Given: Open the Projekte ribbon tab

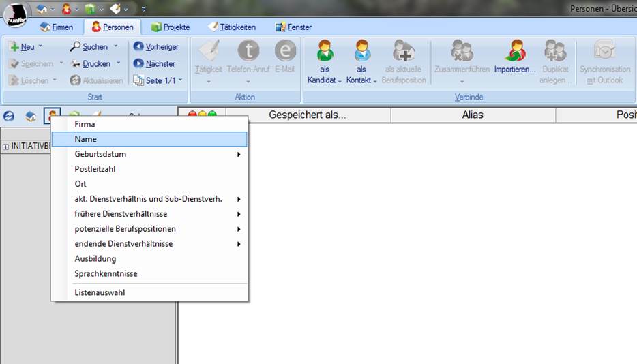Looking at the screenshot, I should click(x=171, y=27).
